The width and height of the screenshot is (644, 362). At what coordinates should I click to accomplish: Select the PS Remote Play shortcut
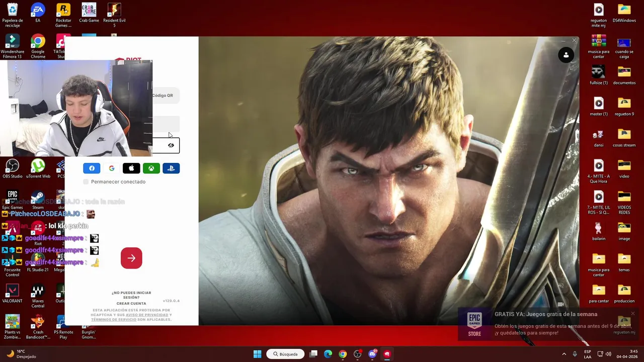click(63, 327)
